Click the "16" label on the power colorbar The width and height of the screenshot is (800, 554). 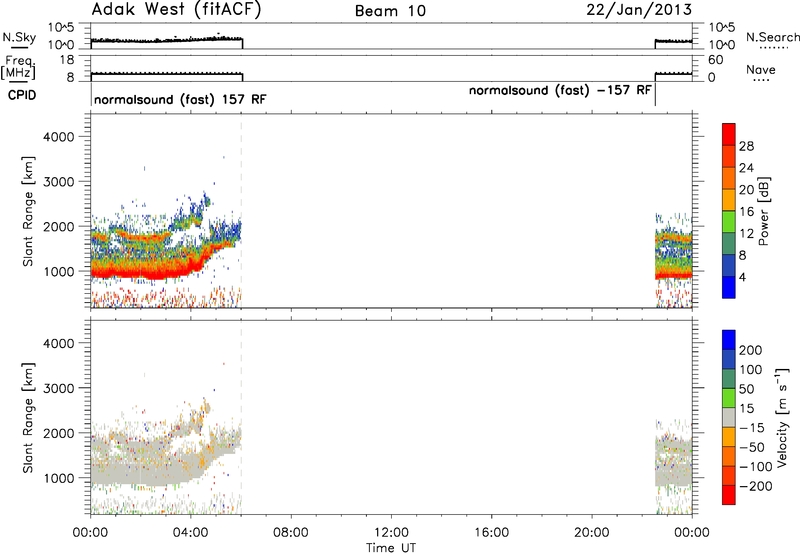click(x=746, y=212)
